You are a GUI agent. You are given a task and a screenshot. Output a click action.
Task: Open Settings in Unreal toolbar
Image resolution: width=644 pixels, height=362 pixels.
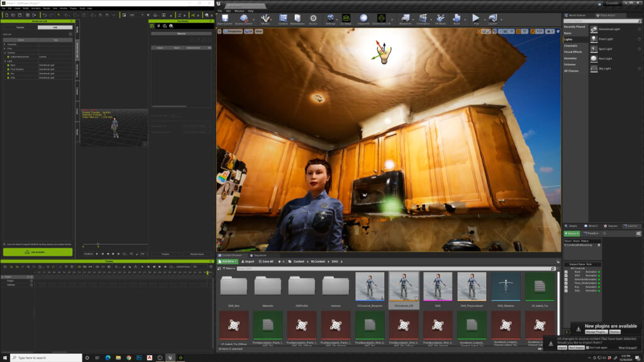330,19
